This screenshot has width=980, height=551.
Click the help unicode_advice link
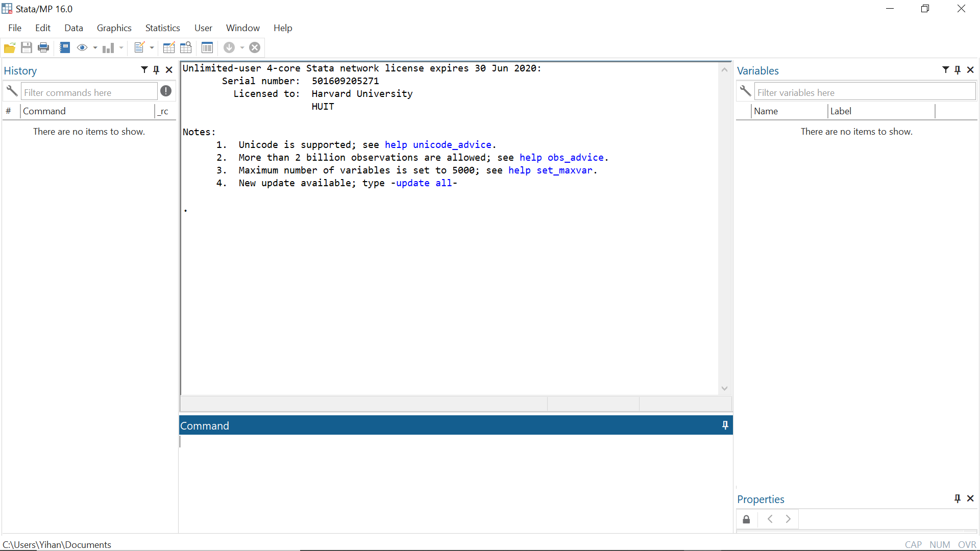[438, 145]
